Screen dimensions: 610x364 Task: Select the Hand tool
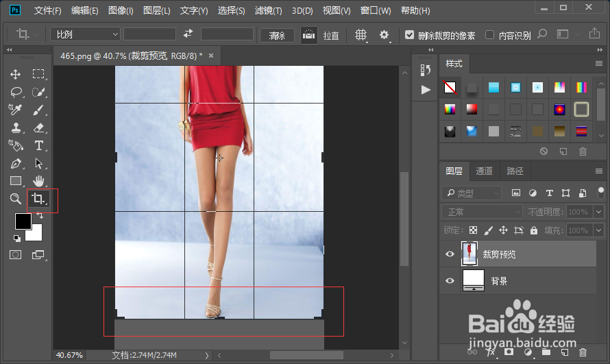(x=39, y=181)
